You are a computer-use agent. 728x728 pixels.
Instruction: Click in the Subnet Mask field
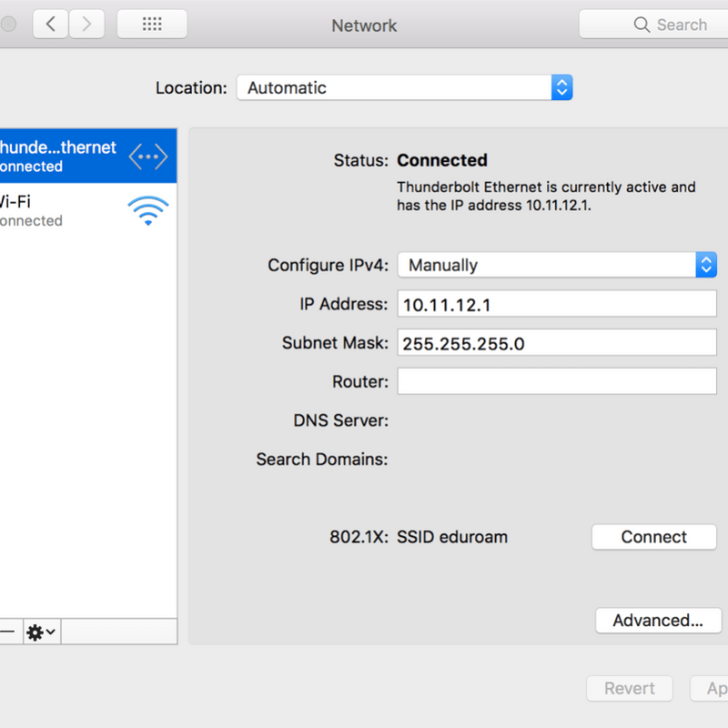coord(557,343)
